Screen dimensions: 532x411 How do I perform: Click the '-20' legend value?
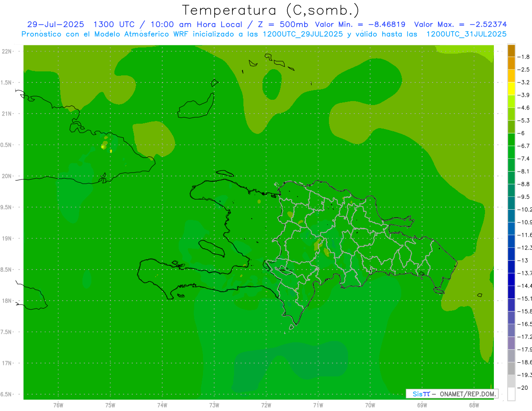coord(524,388)
